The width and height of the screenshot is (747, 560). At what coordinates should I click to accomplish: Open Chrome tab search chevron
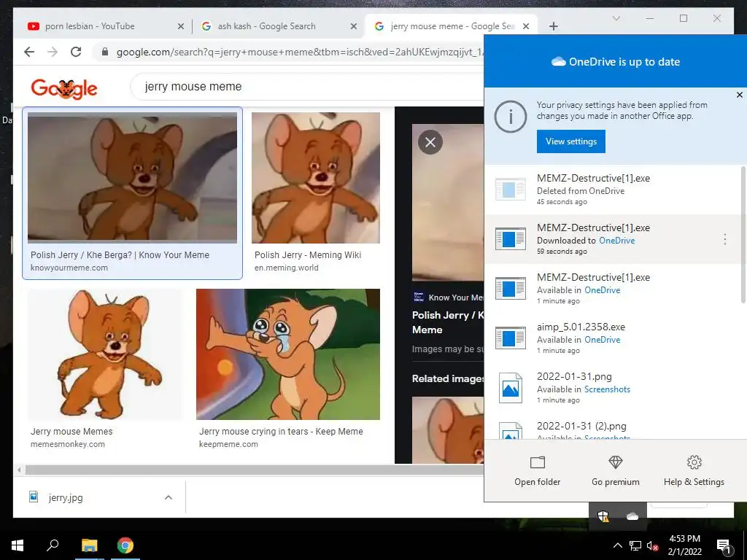tap(616, 18)
